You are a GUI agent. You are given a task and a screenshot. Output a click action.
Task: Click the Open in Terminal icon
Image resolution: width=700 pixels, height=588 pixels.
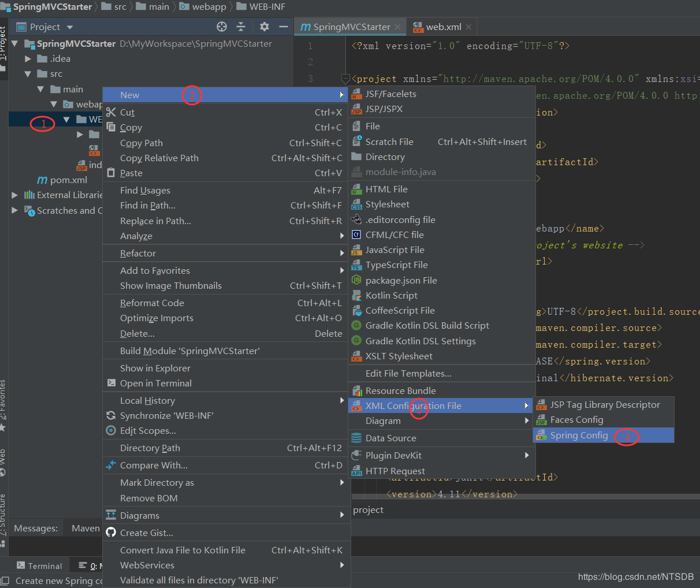click(x=111, y=383)
